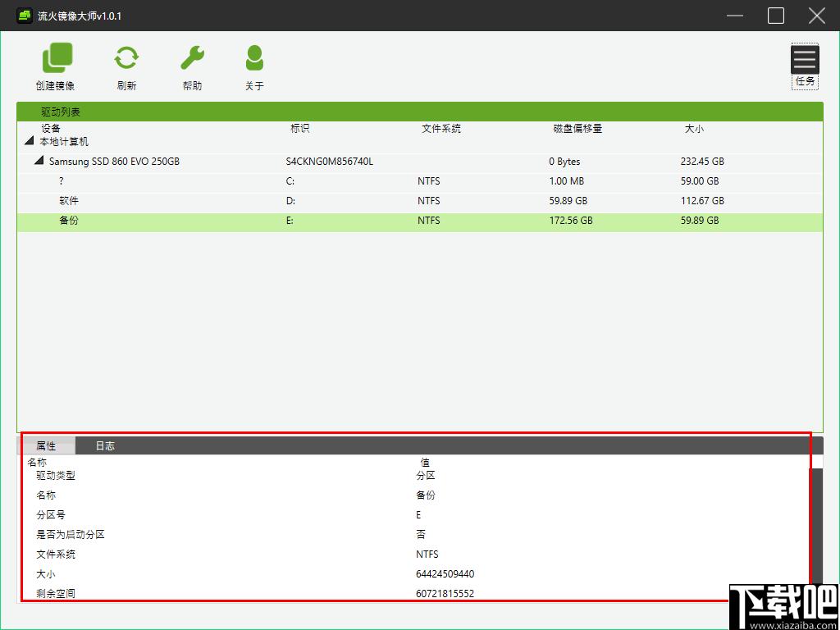This screenshot has width=840, height=630.
Task: Select the 属性 properties tab
Action: point(46,445)
